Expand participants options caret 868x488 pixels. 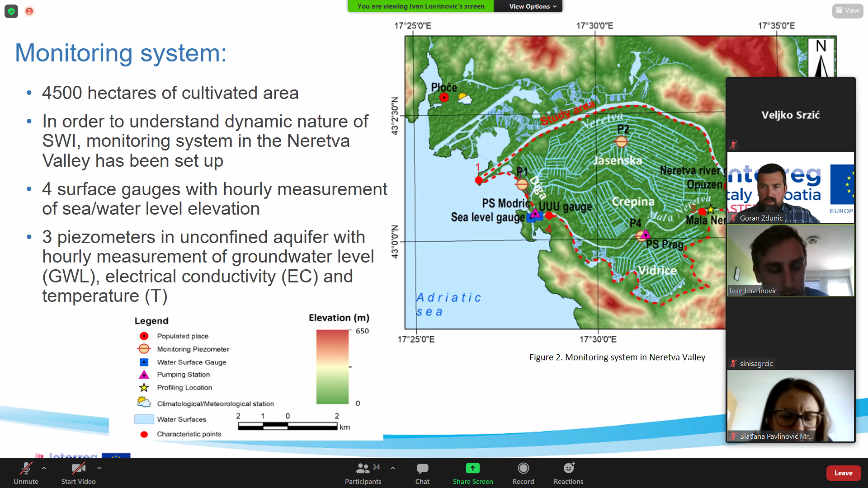393,469
